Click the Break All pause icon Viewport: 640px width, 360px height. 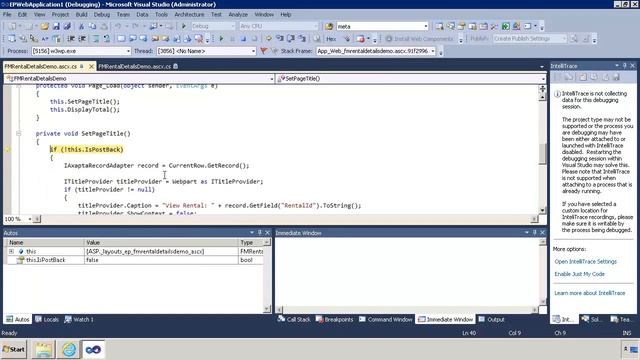pos(232,39)
